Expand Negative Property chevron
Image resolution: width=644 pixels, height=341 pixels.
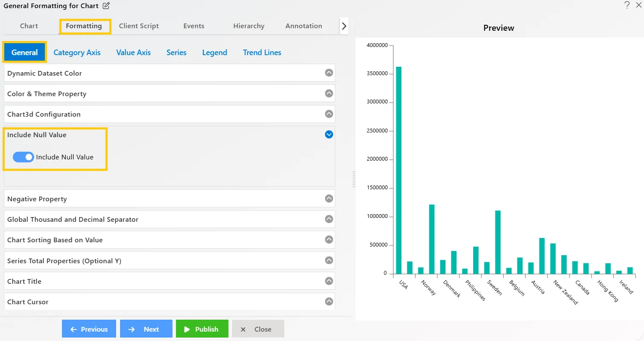(329, 198)
